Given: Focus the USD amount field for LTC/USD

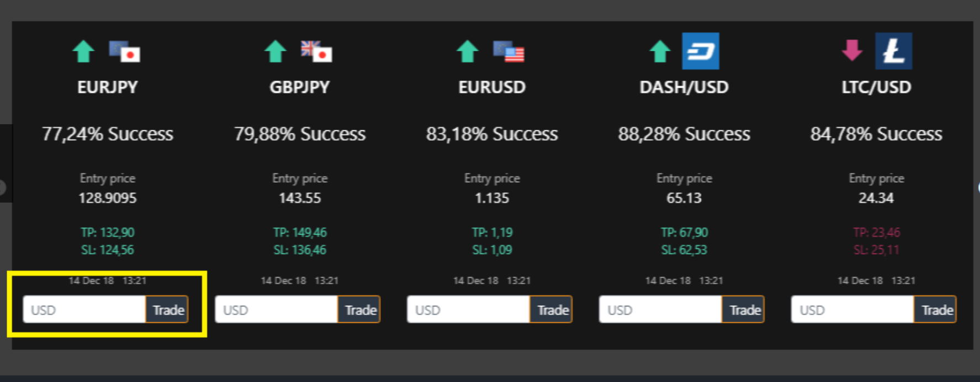Looking at the screenshot, I should (853, 310).
